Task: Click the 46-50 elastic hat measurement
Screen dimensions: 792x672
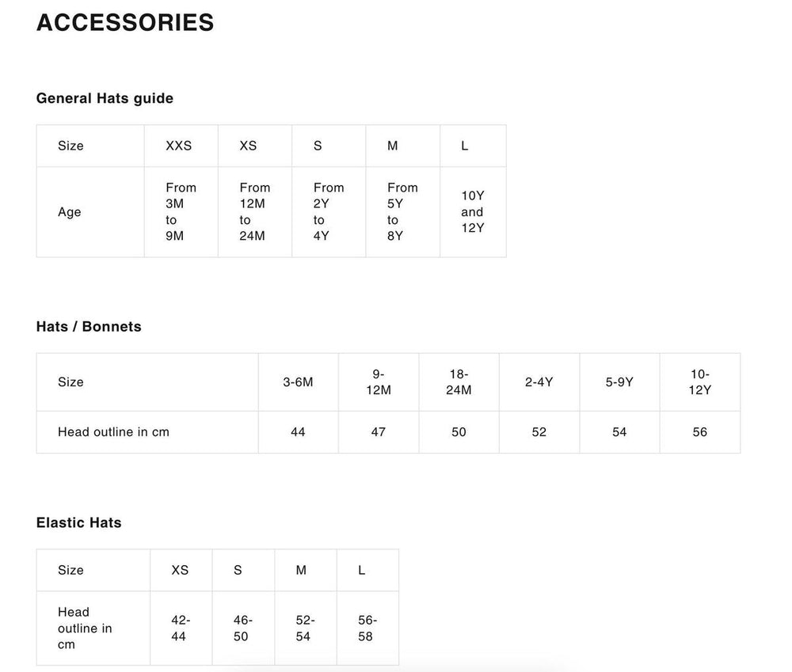Action: (242, 628)
